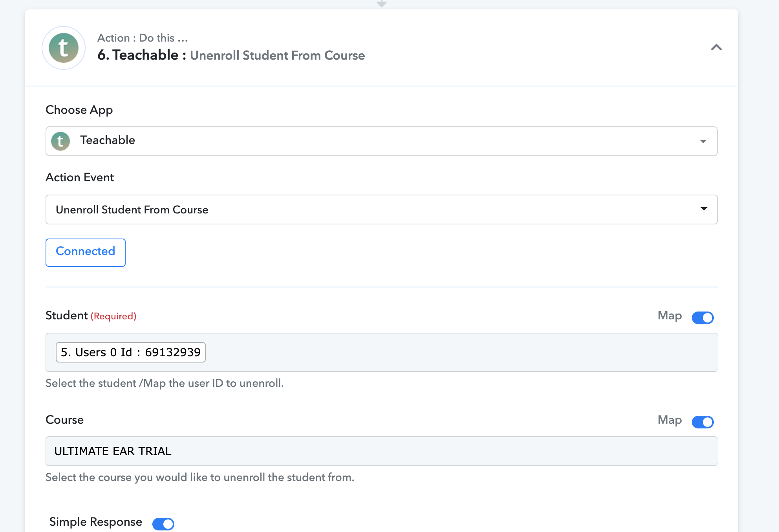Screen dimensions: 779x532
Task: Click the Map label next to Course
Action: click(670, 420)
